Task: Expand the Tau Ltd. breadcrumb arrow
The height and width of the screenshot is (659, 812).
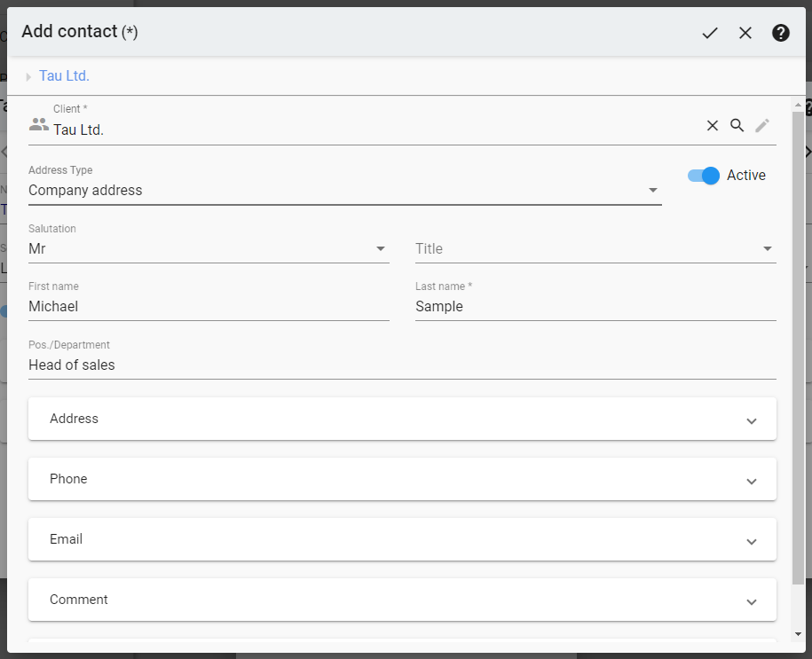Action: (x=28, y=76)
